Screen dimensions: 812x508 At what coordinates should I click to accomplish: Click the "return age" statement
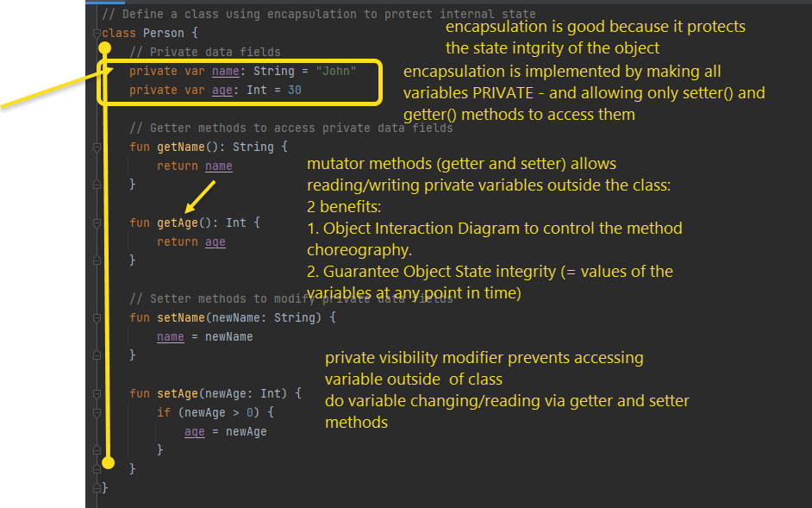[191, 241]
